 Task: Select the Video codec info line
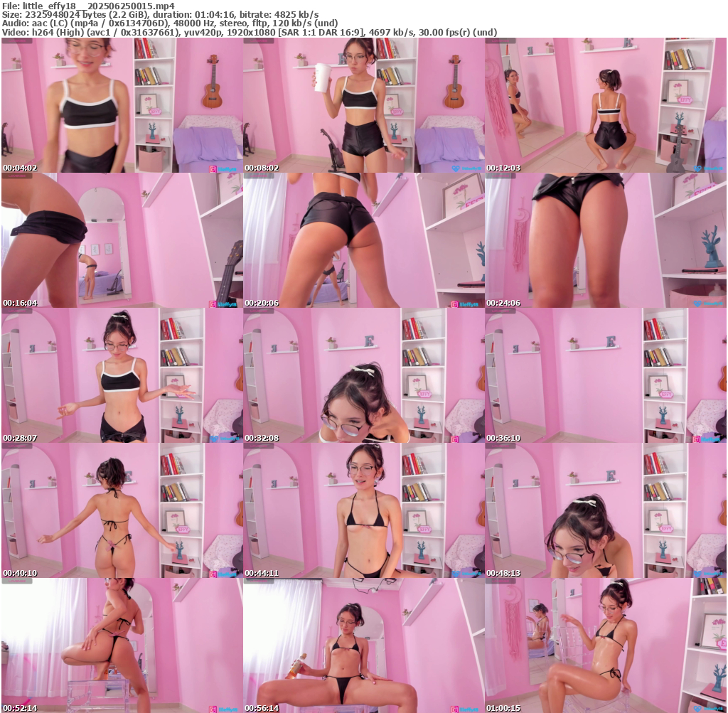[249, 33]
